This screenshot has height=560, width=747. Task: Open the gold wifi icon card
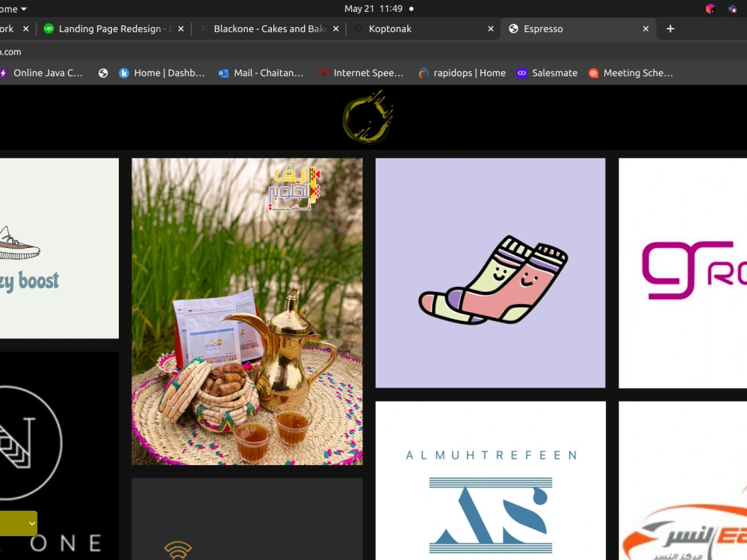point(247,519)
